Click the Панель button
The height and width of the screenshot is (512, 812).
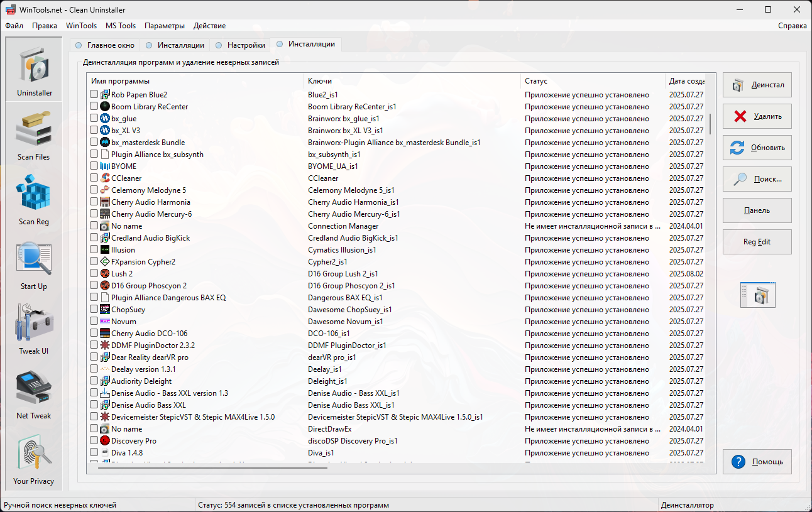point(757,210)
